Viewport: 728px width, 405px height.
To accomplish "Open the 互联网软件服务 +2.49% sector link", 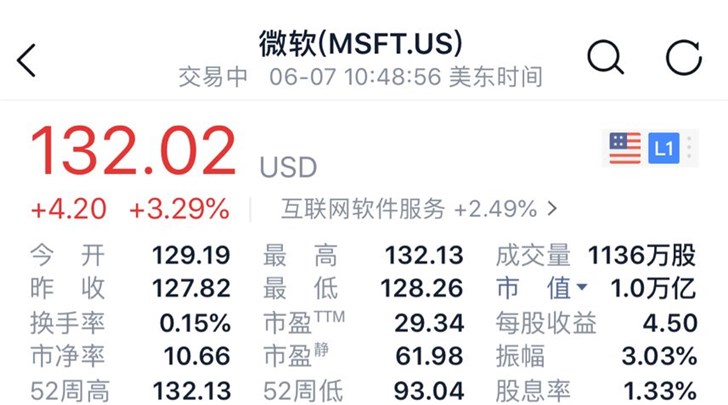I will click(419, 209).
